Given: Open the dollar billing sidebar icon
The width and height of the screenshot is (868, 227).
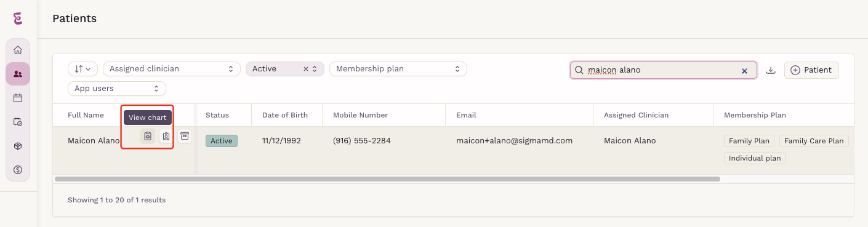Looking at the screenshot, I should tap(18, 169).
